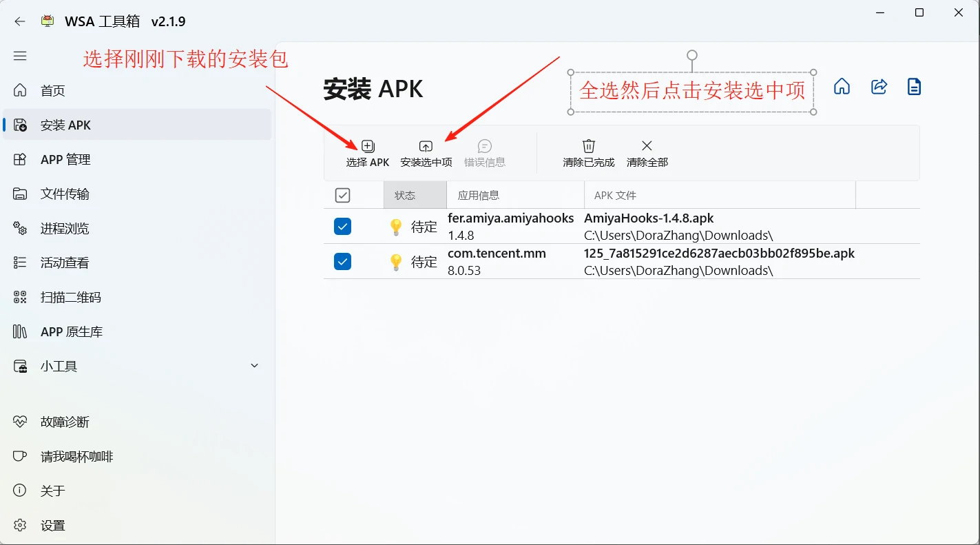The width and height of the screenshot is (980, 545).
Task: Open the document icon at top right
Action: point(914,87)
